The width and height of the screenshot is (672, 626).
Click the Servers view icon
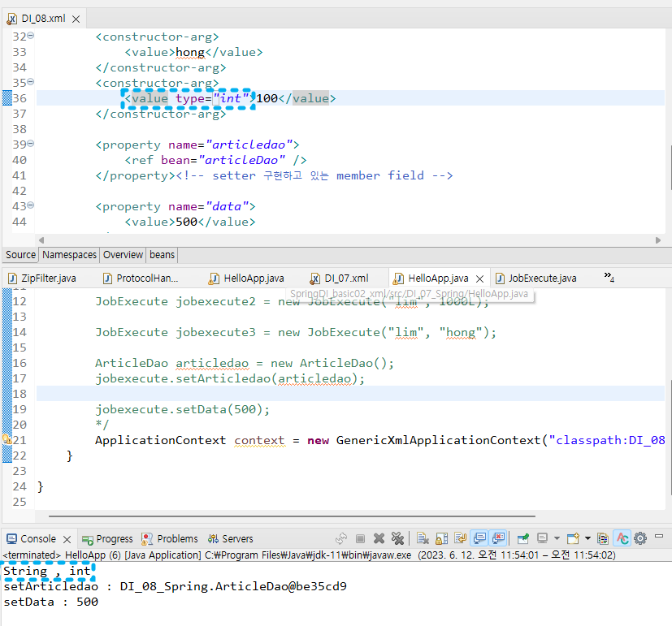pos(213,538)
